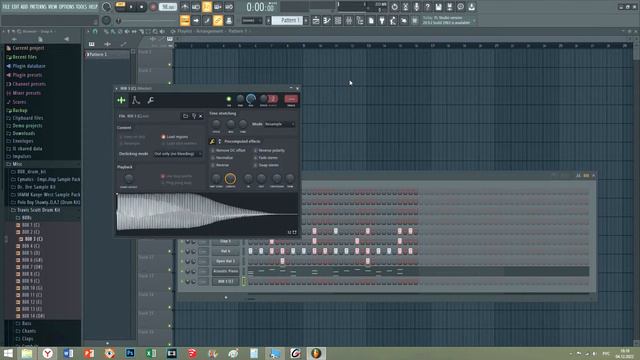Open the sampler envelope/instrument settings icon
The width and height of the screenshot is (640, 360).
tap(136, 100)
